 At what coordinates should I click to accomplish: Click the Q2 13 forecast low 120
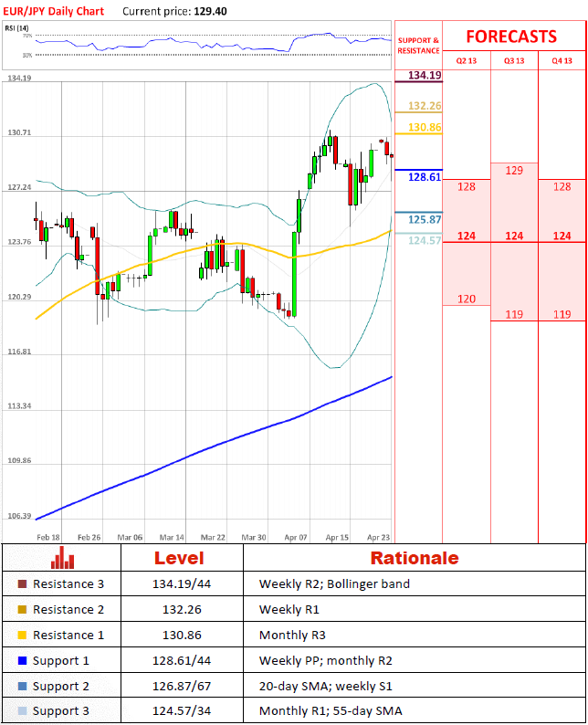[466, 299]
